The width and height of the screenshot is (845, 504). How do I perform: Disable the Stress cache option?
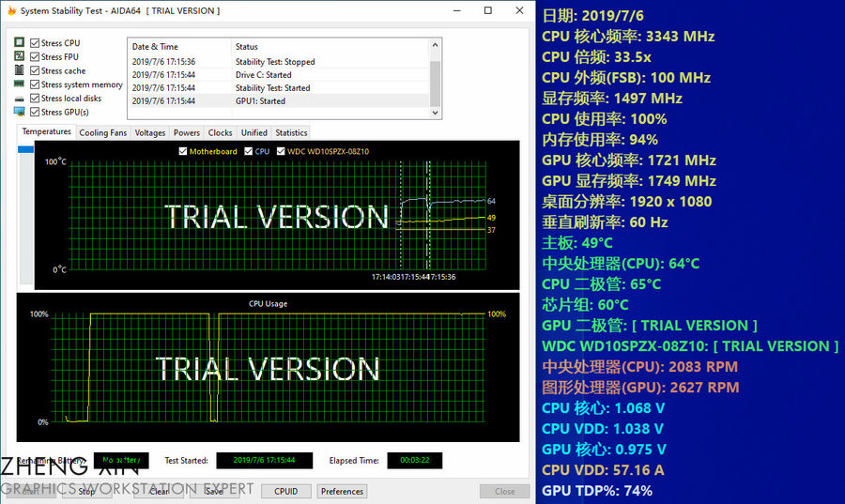tap(35, 70)
